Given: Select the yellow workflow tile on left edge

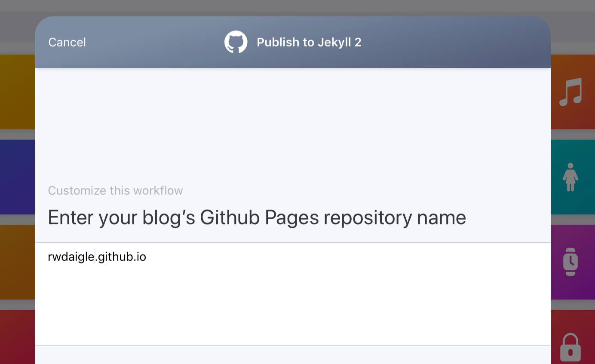Looking at the screenshot, I should tap(17, 92).
